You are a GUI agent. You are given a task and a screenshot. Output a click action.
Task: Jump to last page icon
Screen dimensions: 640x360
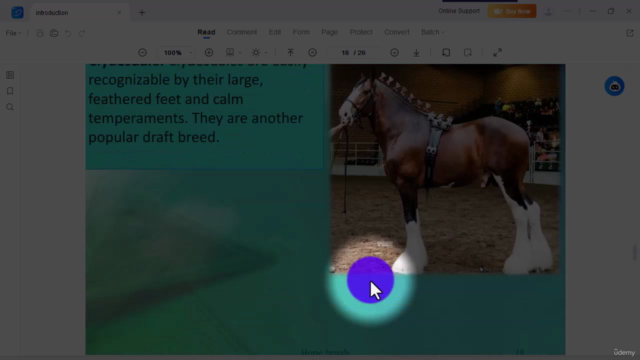pyautogui.click(x=416, y=53)
